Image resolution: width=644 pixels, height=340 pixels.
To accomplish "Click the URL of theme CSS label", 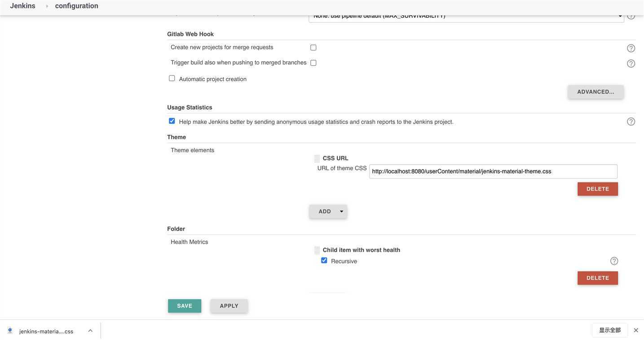I will click(x=342, y=168).
